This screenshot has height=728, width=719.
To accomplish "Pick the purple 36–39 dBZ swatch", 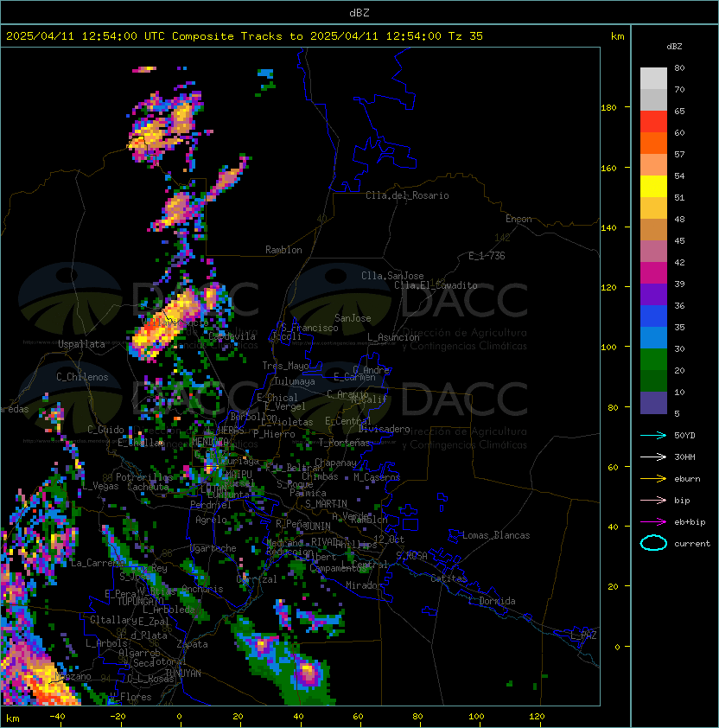I will pyautogui.click(x=653, y=294).
